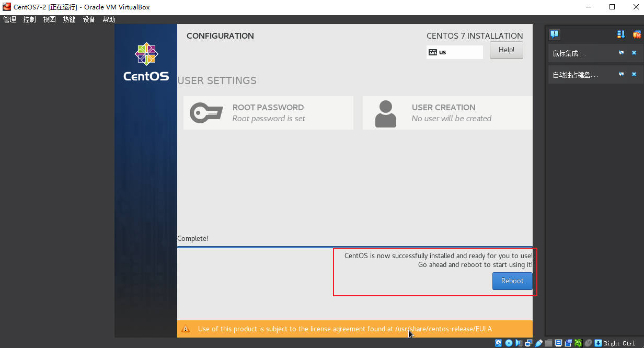This screenshot has width=644, height=348.
Task: Click the mouse integration status icon
Action: [589, 343]
